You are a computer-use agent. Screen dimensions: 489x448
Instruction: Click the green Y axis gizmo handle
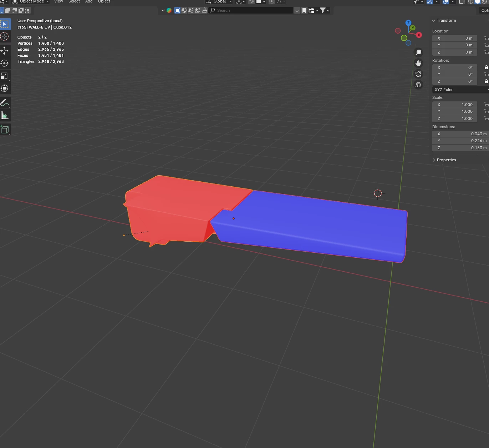pos(413,28)
